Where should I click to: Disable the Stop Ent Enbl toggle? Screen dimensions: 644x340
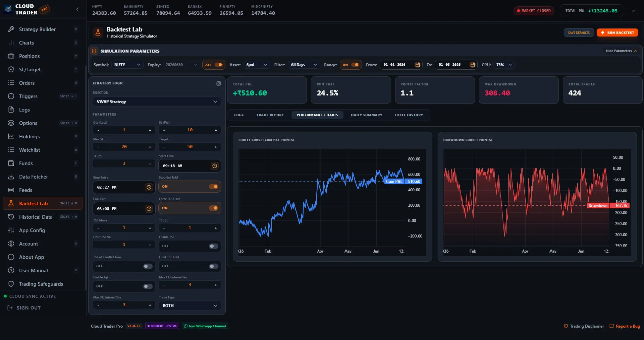pos(213,187)
